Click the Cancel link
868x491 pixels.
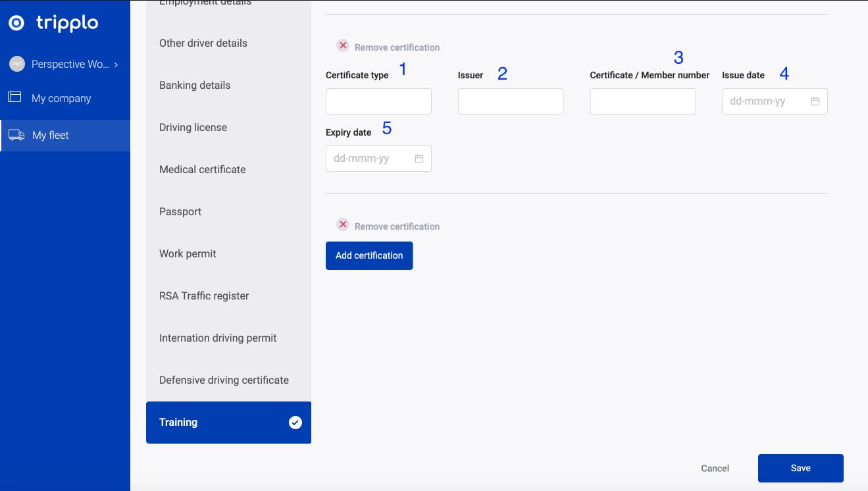(x=715, y=469)
